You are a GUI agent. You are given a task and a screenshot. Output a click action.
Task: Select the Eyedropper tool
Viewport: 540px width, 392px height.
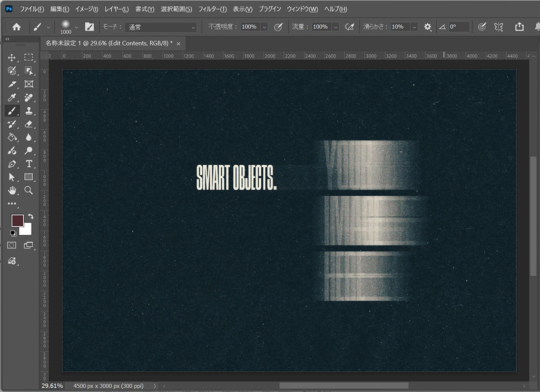pos(12,97)
